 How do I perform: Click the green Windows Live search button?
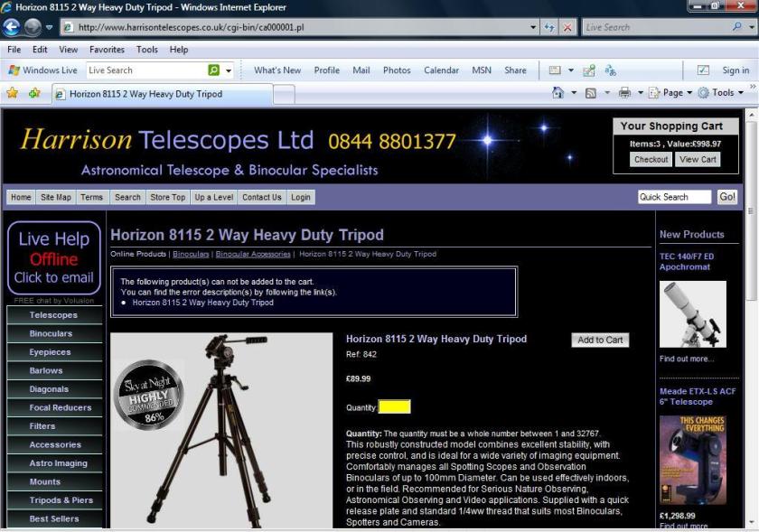[x=214, y=70]
